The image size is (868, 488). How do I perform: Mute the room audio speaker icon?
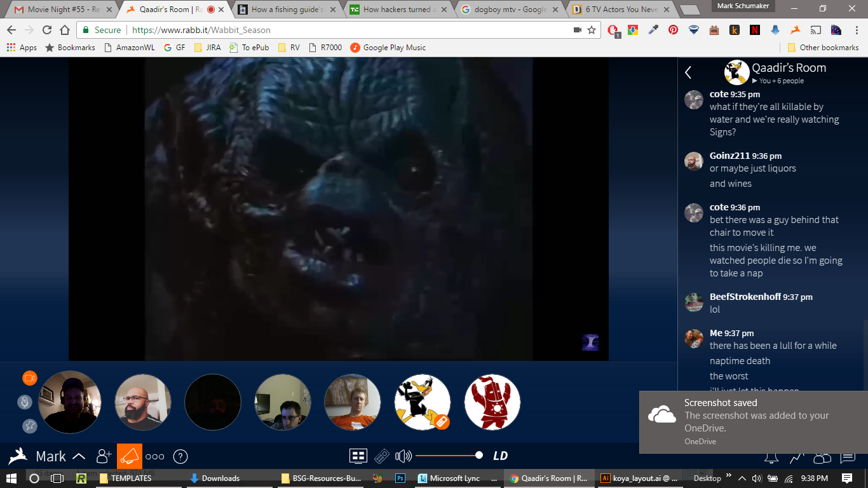pyautogui.click(x=403, y=456)
